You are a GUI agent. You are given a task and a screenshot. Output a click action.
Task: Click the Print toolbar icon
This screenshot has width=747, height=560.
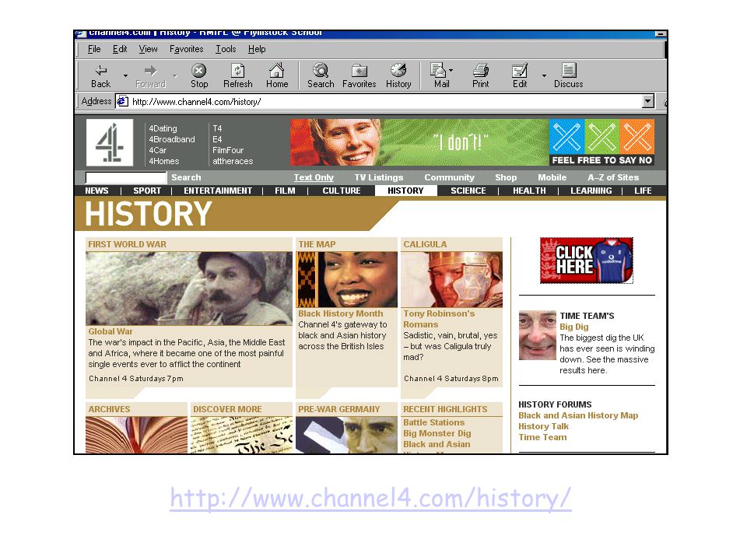tap(480, 71)
